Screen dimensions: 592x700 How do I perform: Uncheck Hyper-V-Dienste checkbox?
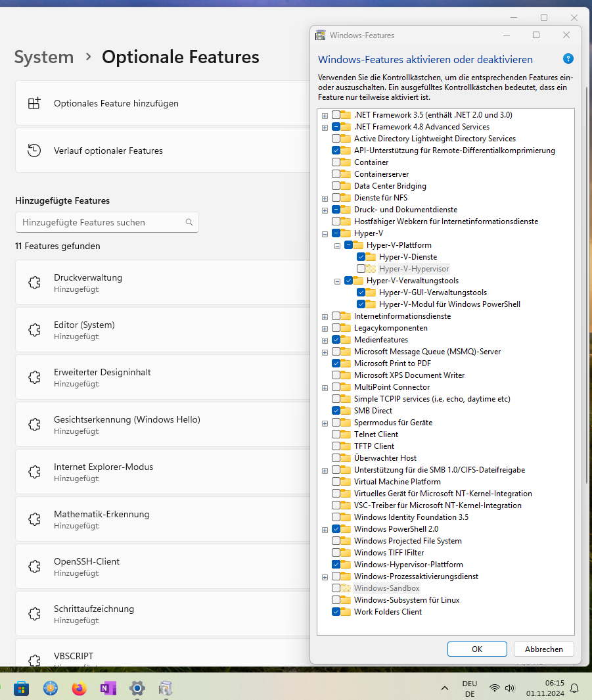tap(361, 257)
